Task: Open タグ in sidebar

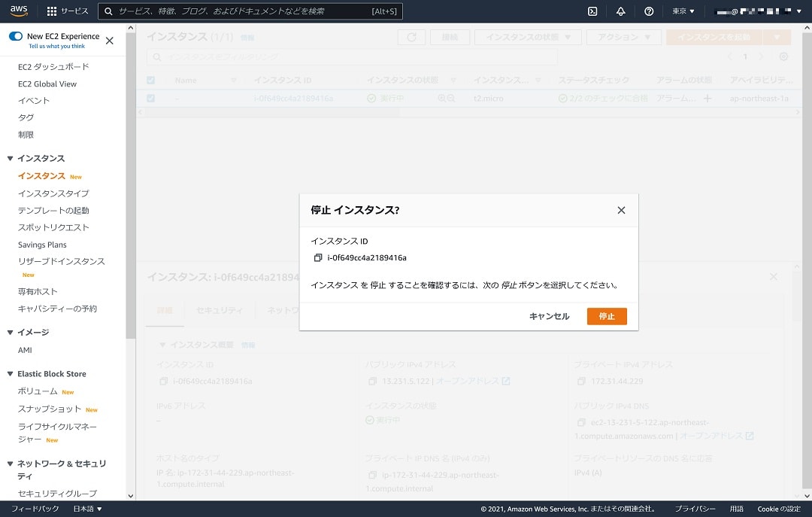Action: tap(26, 117)
